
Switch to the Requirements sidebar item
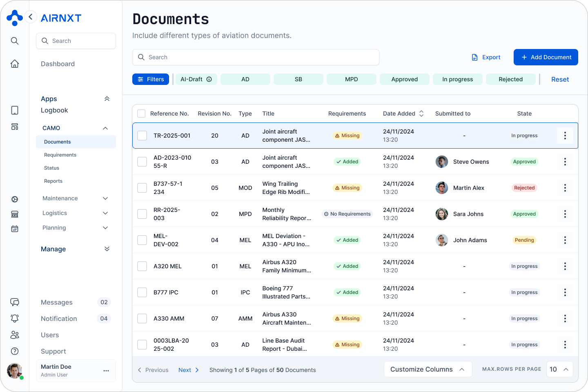pyautogui.click(x=60, y=155)
